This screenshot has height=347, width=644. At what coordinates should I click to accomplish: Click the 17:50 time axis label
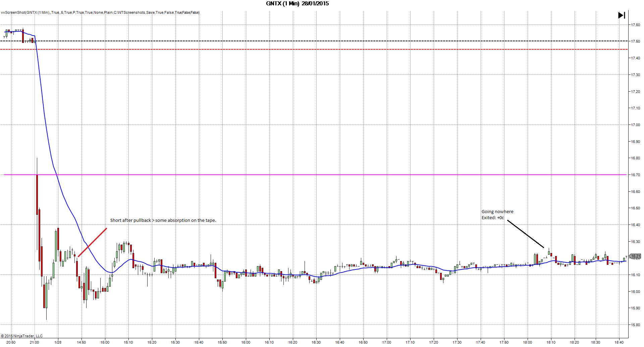504,342
